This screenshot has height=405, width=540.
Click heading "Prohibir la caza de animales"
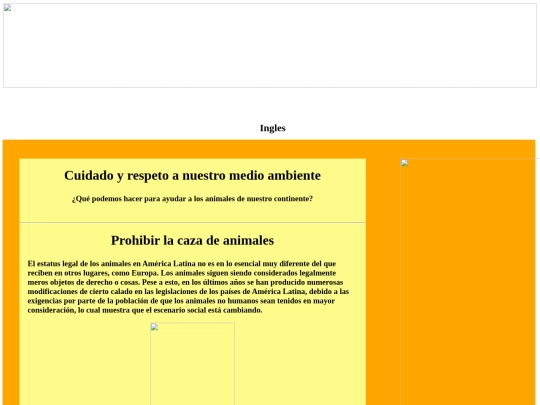click(193, 240)
